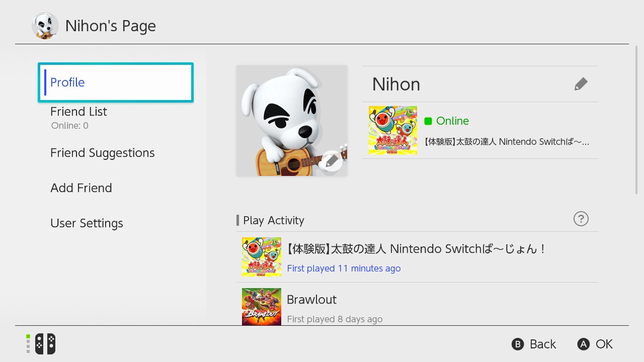
Task: Open the Play Activity help question mark
Action: click(x=581, y=219)
